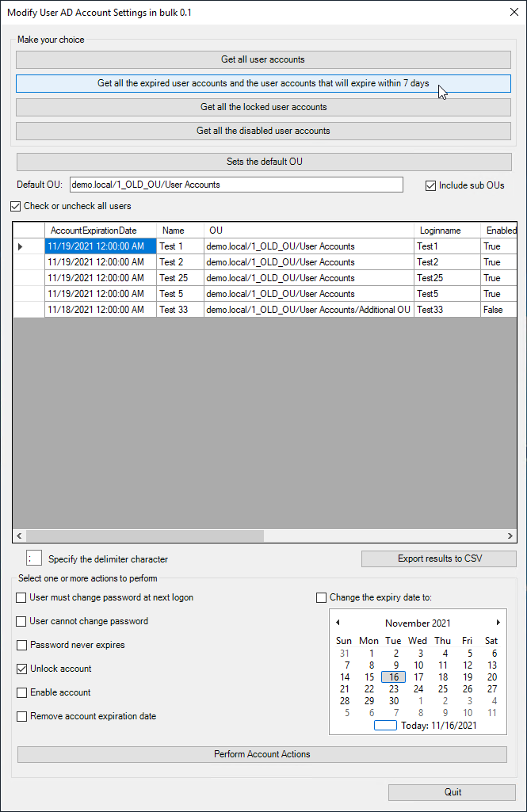Click the Default OU text field
The image size is (527, 812).
click(x=236, y=185)
